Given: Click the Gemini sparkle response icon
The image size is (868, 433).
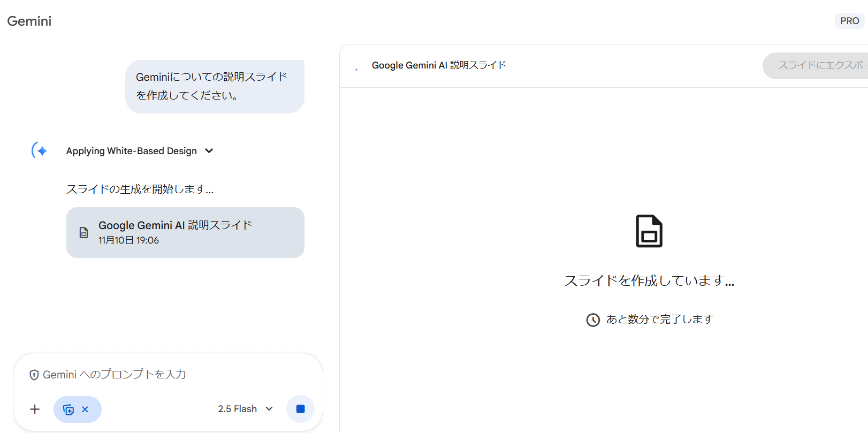Looking at the screenshot, I should 40,150.
